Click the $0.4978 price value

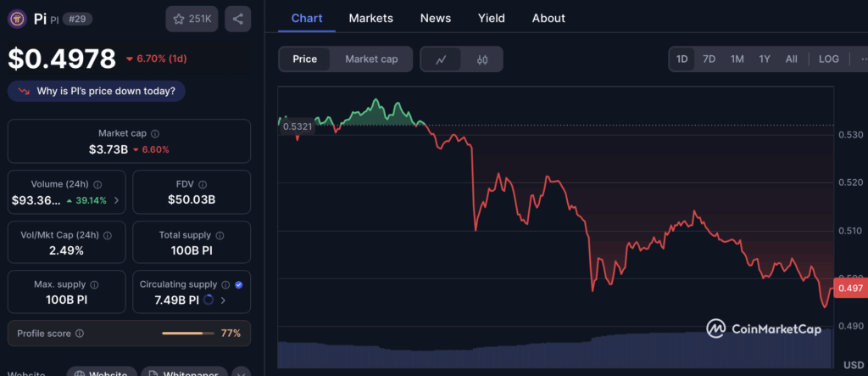tap(61, 59)
